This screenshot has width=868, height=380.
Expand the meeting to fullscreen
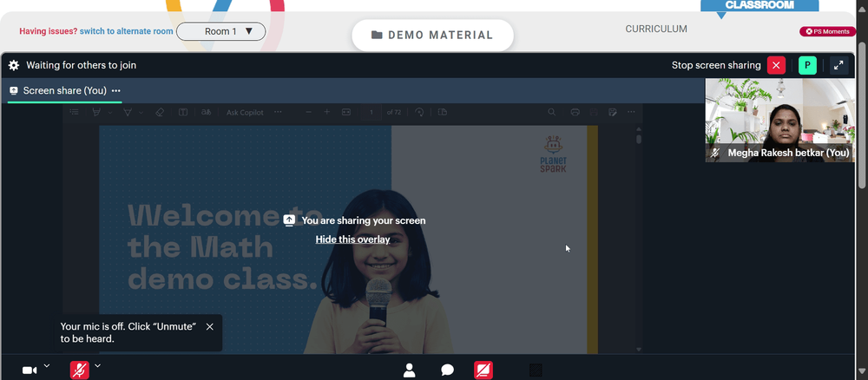[x=838, y=65]
